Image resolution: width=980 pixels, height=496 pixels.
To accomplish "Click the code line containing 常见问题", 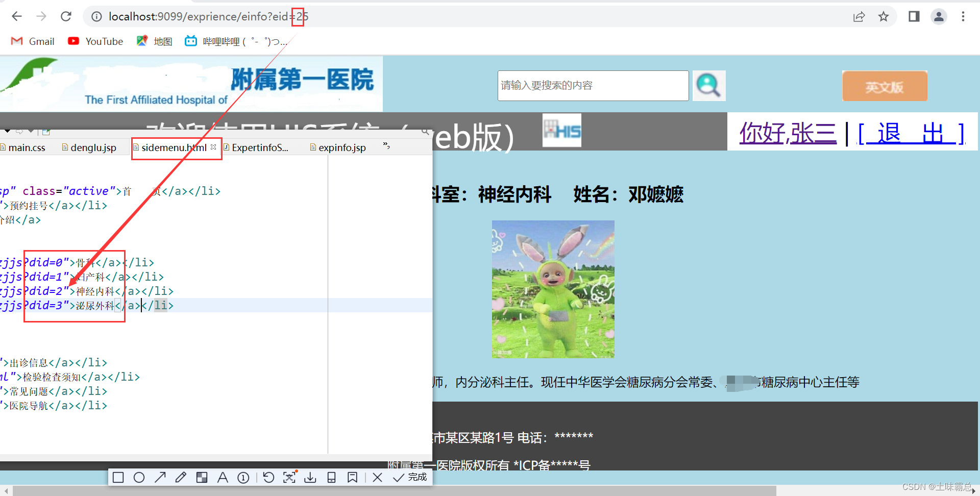I will coord(54,391).
